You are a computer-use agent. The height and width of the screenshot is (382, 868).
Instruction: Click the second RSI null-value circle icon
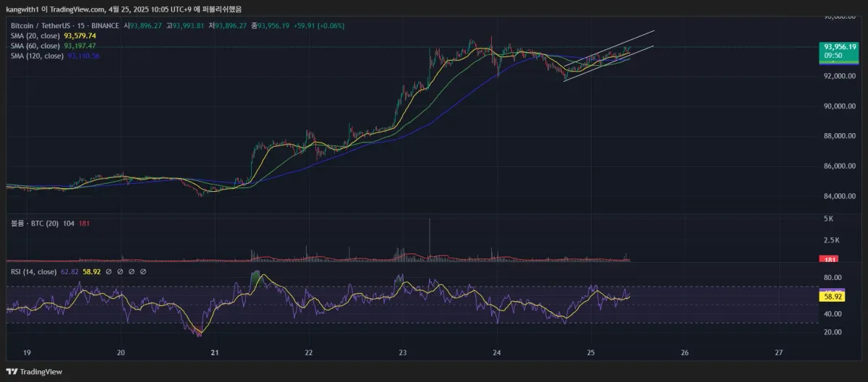[119, 272]
